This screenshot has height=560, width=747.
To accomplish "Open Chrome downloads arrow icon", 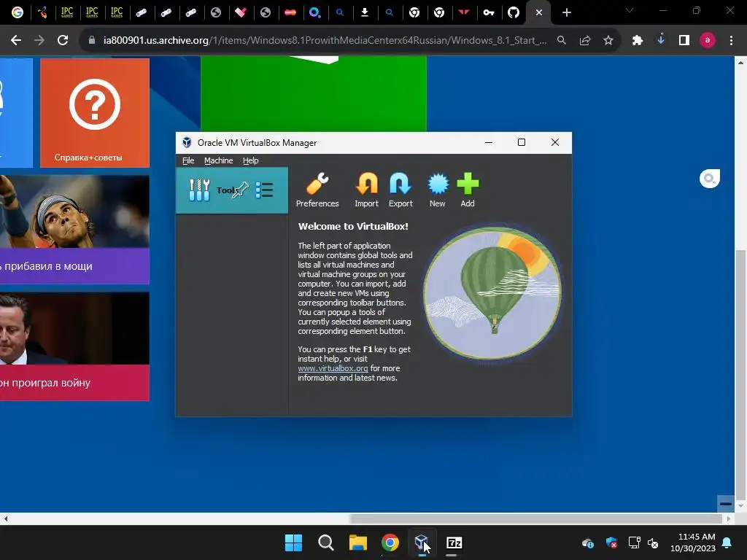I will [661, 41].
